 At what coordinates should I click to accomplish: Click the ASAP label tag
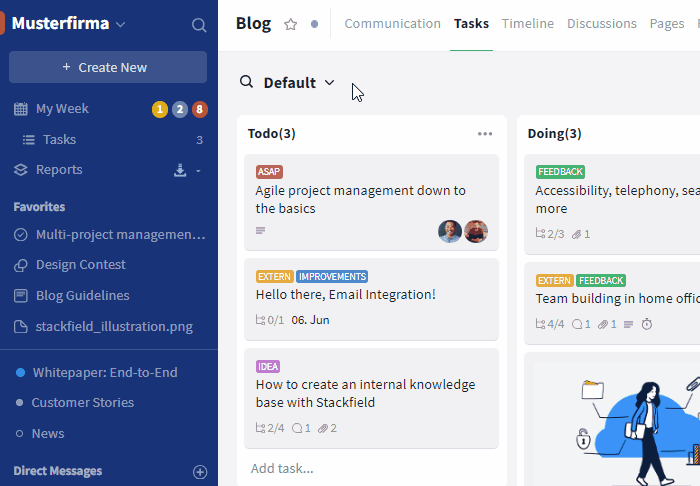(x=269, y=172)
